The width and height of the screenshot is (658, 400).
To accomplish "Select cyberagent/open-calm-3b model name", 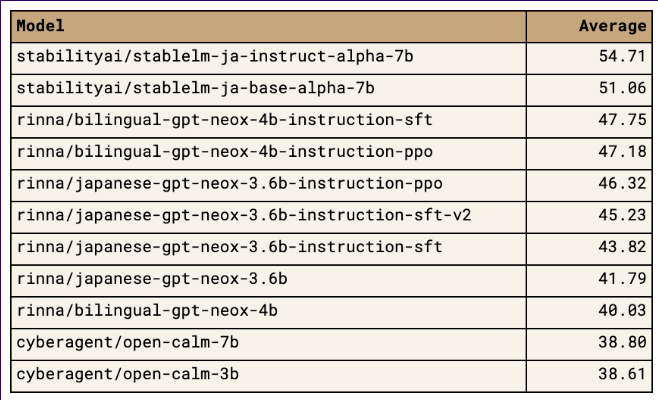I will coord(128,374).
